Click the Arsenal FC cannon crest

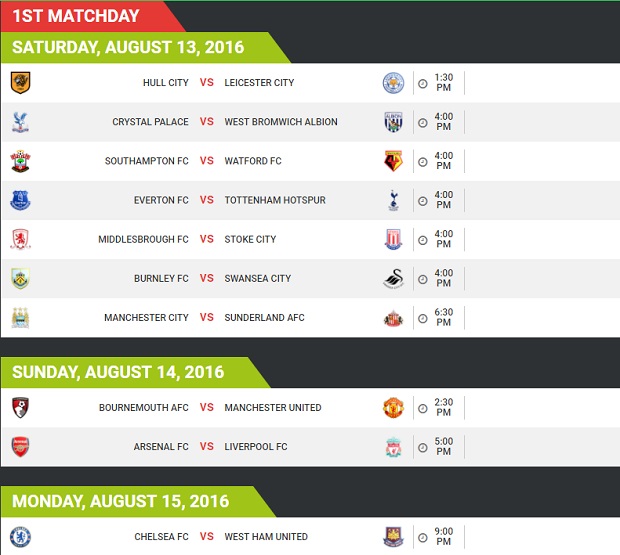(x=21, y=447)
